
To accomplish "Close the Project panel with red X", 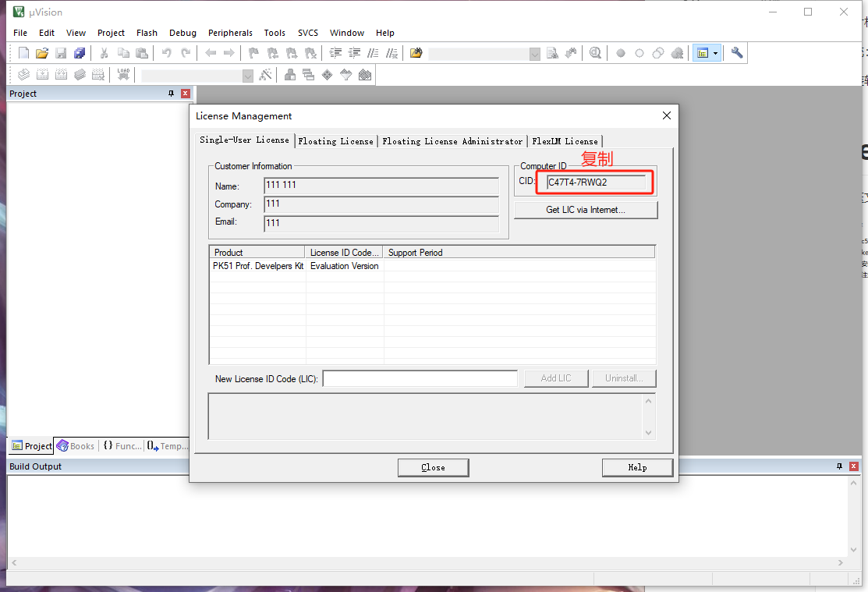I will (186, 94).
